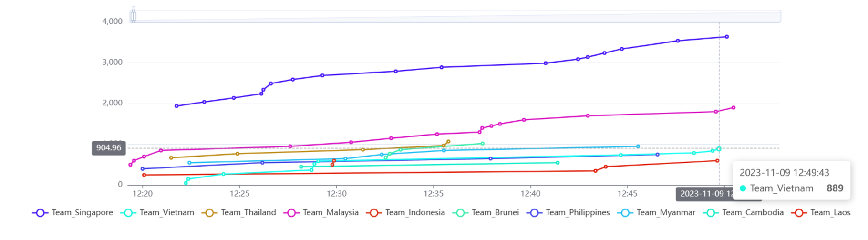Viewport: 868px width, 240px height.
Task: Select the highlighted Team_Vietnam point at 12:49
Action: (x=719, y=149)
